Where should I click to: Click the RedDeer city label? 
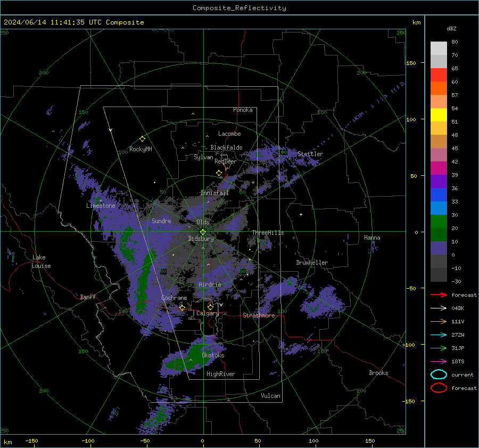226,161
